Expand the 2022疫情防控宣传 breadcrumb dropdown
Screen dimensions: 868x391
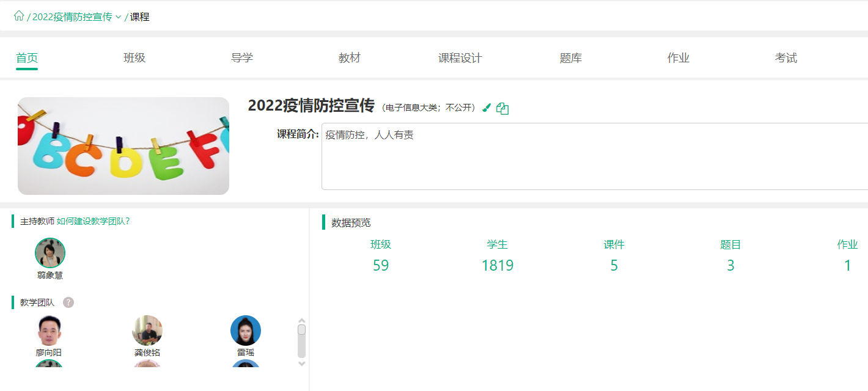pos(118,17)
